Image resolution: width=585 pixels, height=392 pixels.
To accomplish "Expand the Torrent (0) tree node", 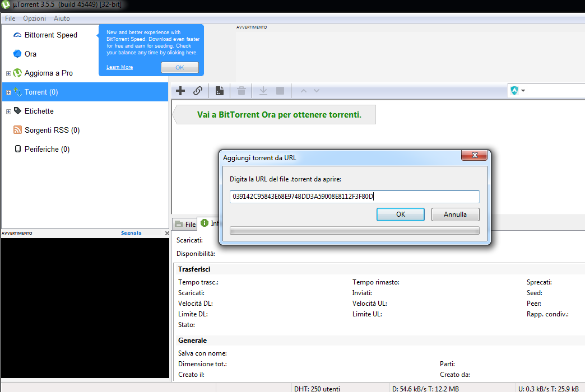I will [8, 92].
